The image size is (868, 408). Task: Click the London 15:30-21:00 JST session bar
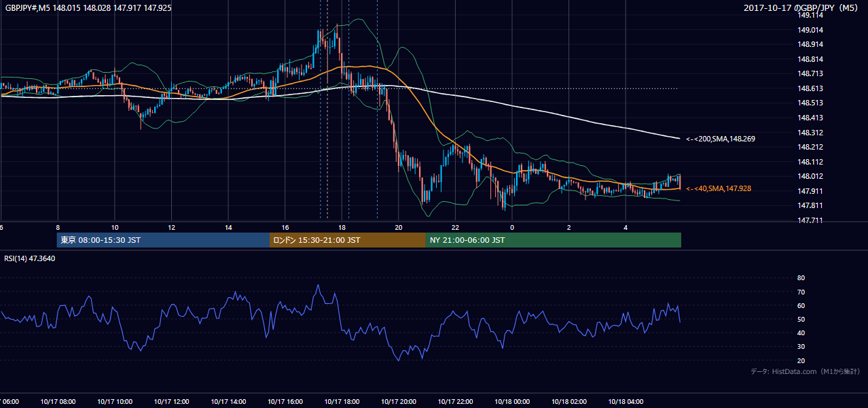pyautogui.click(x=348, y=240)
